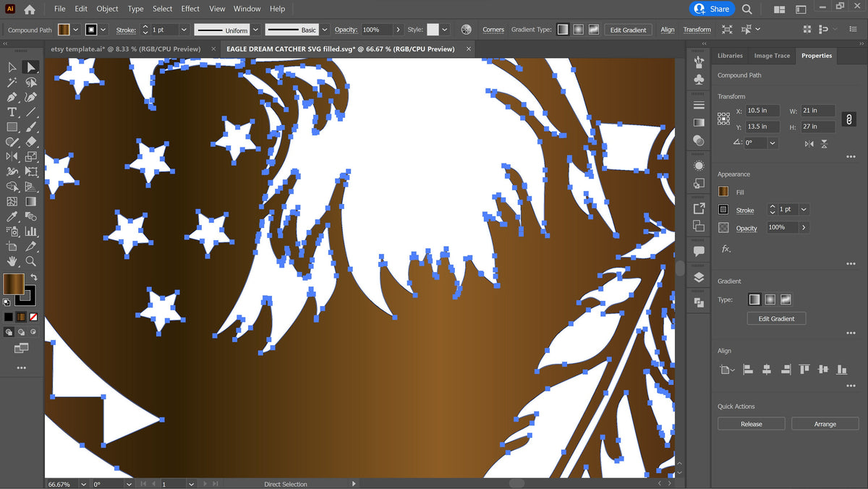Open the Transparency panel overlapping circles icon
868x489 pixels.
pos(699,140)
